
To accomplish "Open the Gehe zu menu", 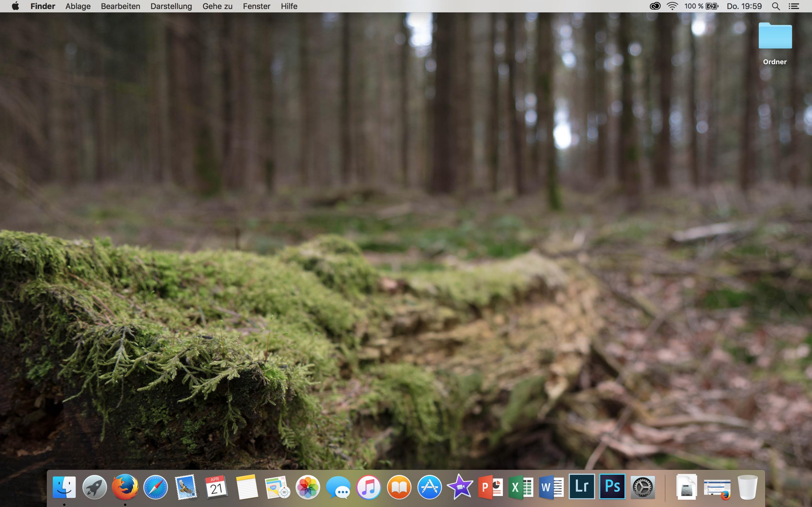I will click(217, 6).
